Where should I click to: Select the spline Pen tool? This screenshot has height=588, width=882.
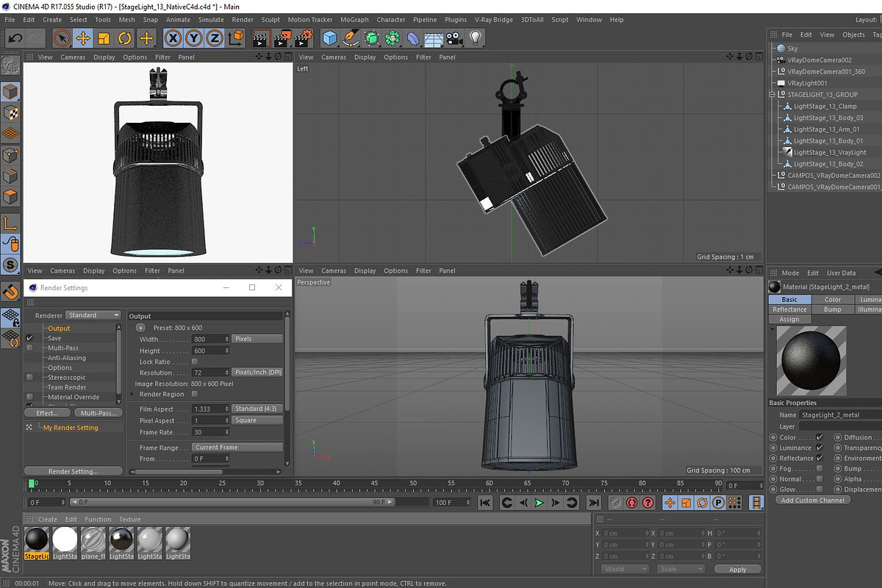tap(351, 37)
